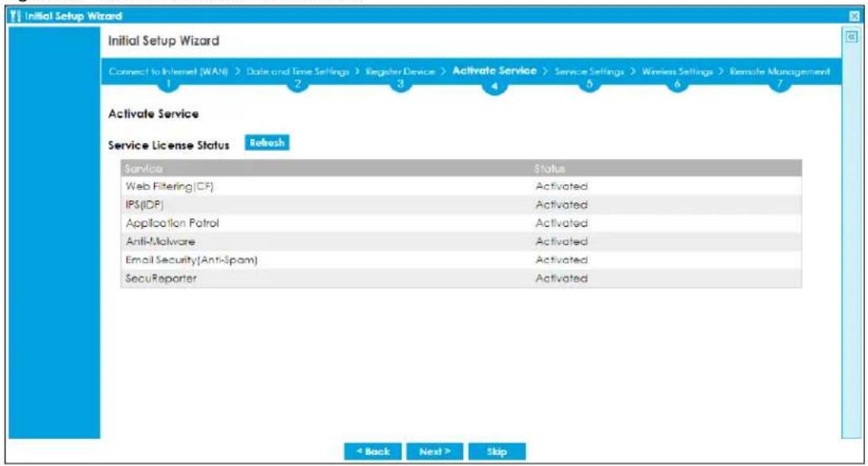Click Activated status of IPS(IDP)
868x466 pixels.
pyautogui.click(x=561, y=205)
